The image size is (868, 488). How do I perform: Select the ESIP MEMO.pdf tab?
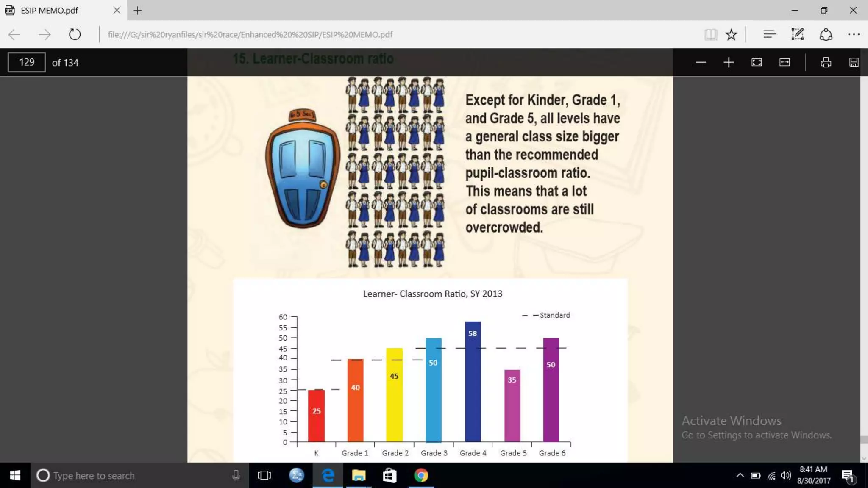pyautogui.click(x=50, y=10)
